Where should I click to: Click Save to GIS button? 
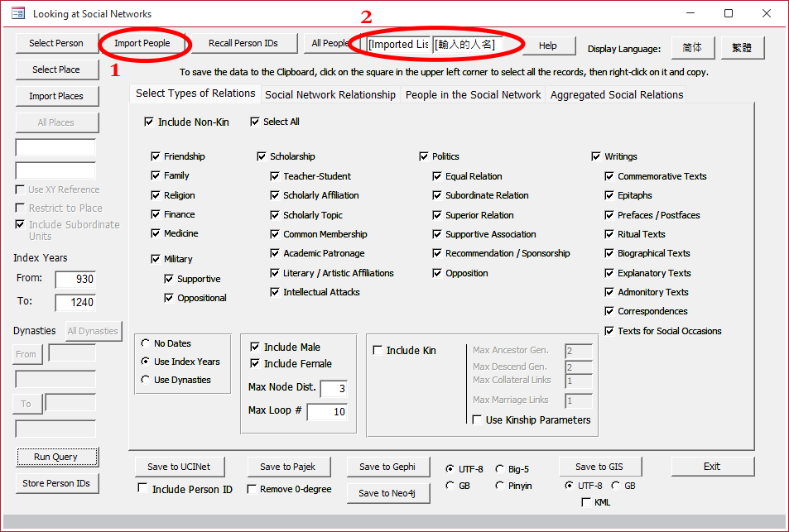599,467
